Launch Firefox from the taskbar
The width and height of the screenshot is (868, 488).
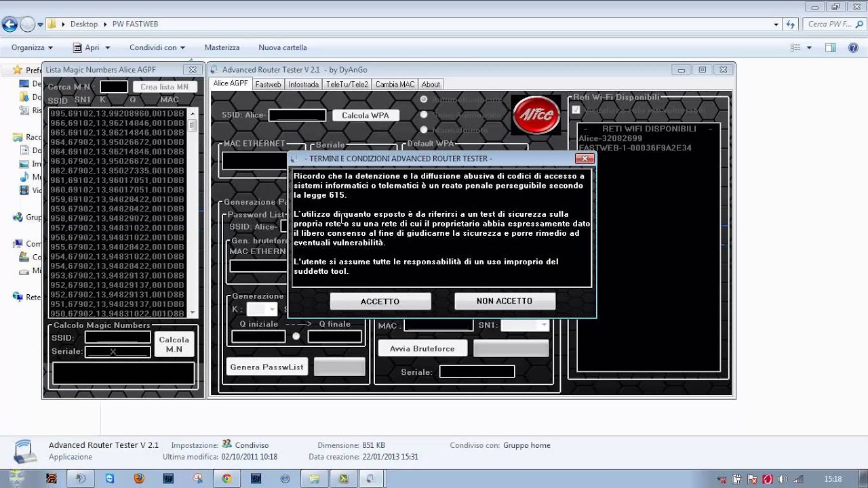pyautogui.click(x=139, y=479)
